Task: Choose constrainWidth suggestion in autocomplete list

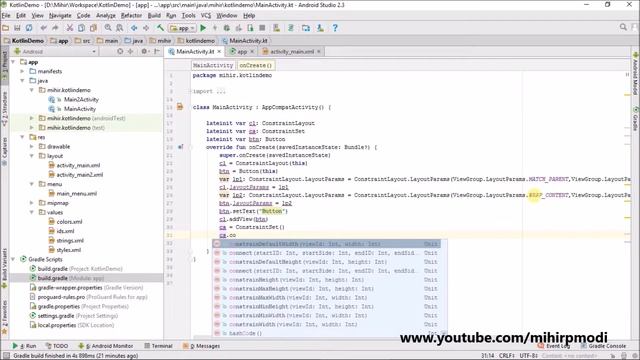Action: (x=327, y=324)
